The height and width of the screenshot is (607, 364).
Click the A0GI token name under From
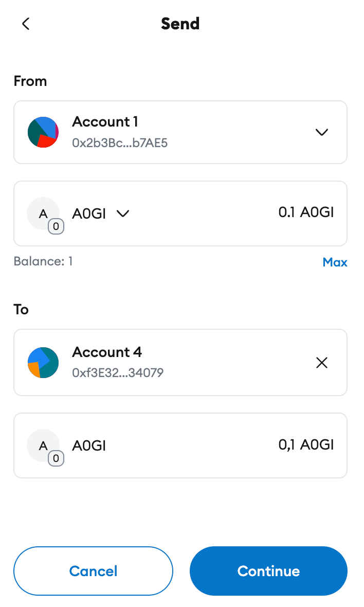coord(89,213)
